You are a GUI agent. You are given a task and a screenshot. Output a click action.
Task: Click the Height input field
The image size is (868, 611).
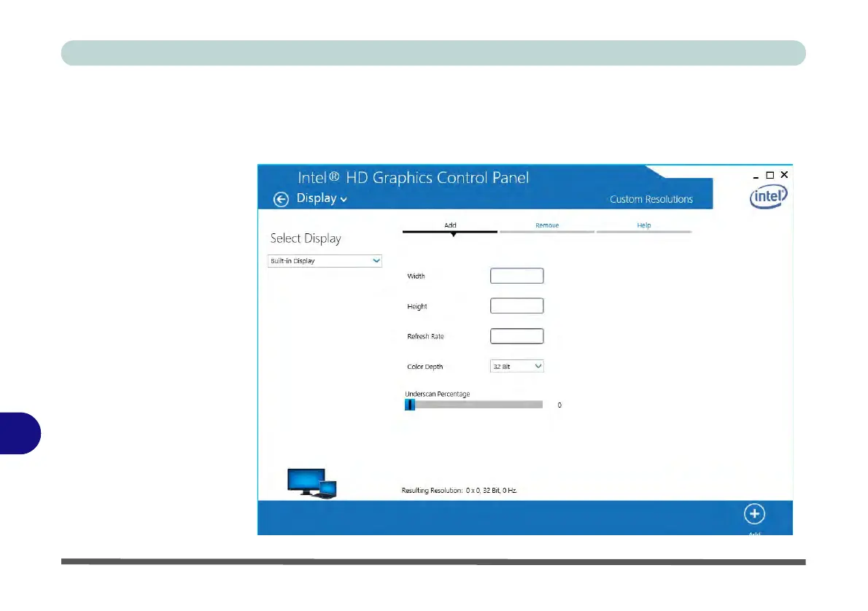[x=516, y=306]
